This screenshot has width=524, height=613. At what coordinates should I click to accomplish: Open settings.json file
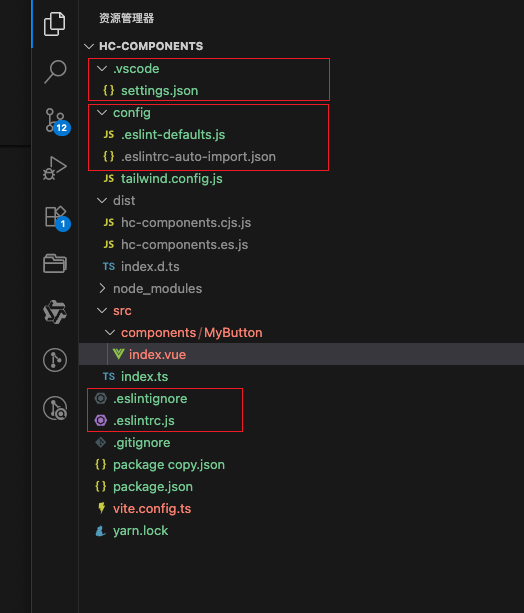pyautogui.click(x=159, y=91)
